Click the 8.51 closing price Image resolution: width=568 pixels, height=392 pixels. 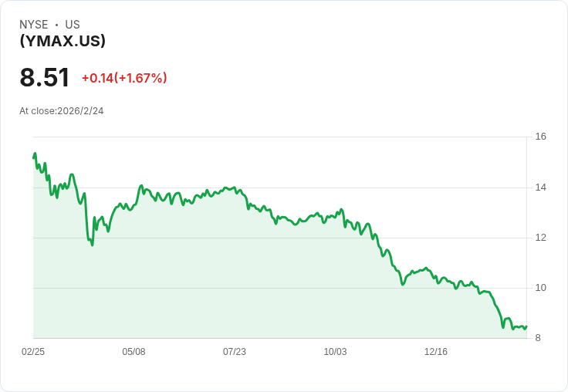(x=45, y=78)
